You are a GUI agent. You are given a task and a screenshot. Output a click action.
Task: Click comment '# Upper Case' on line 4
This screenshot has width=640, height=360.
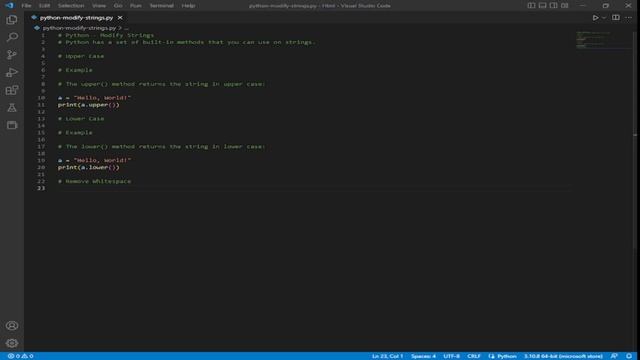point(81,56)
